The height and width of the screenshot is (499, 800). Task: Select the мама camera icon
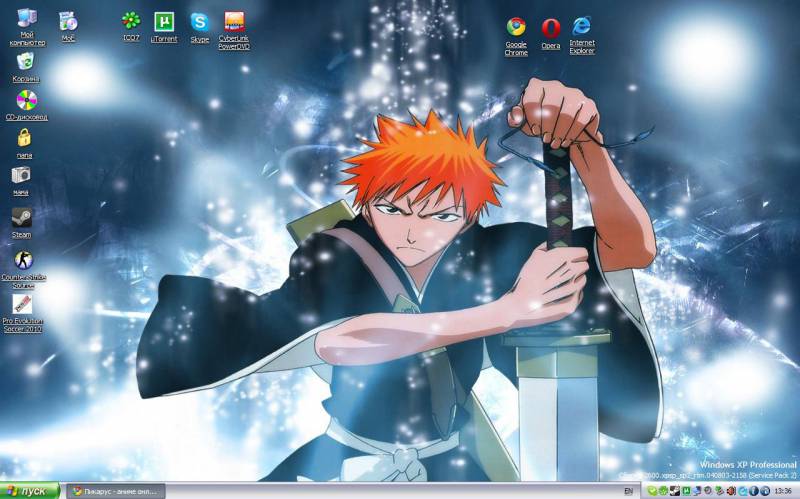point(21,181)
